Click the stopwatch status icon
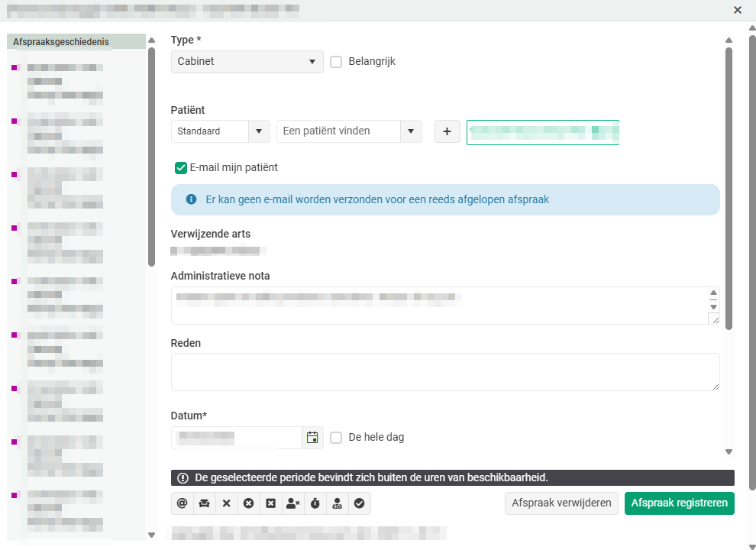 (x=315, y=503)
